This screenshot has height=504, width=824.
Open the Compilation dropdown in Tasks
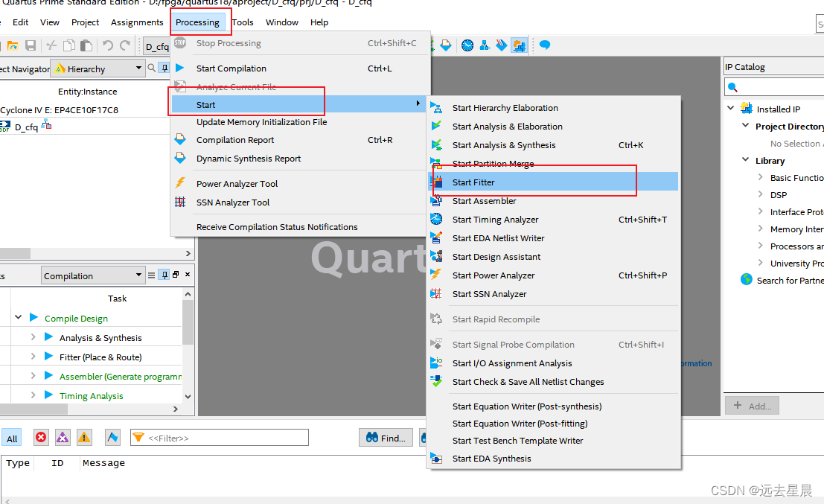tap(92, 275)
